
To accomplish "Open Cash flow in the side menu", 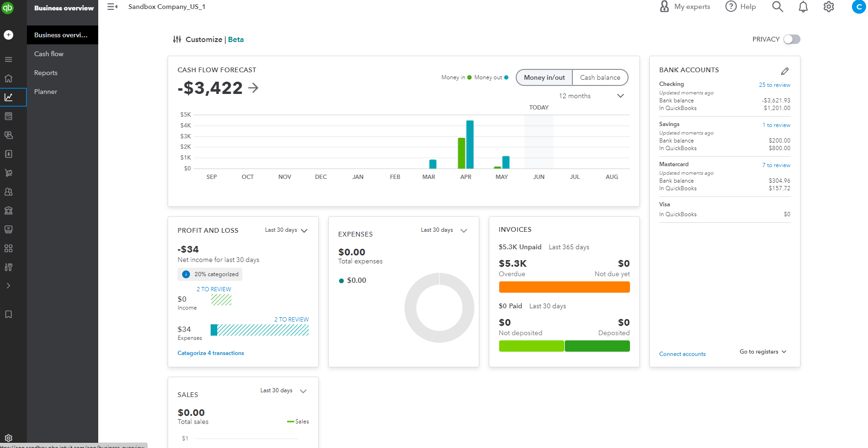I will point(49,54).
